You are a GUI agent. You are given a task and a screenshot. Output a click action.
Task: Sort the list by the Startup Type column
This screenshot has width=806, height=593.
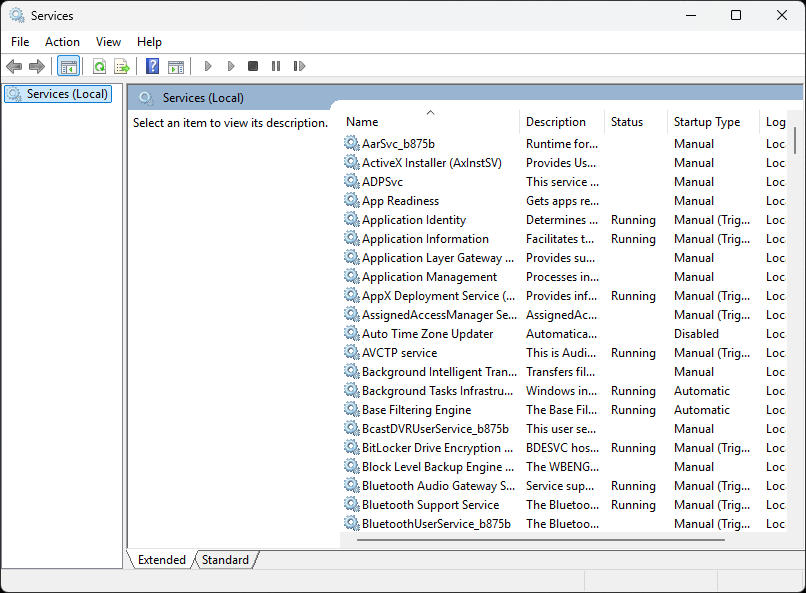click(x=707, y=122)
